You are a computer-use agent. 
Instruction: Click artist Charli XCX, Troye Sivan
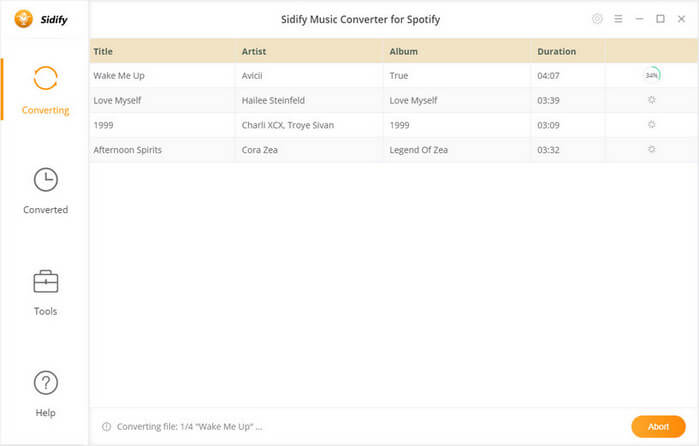click(288, 125)
